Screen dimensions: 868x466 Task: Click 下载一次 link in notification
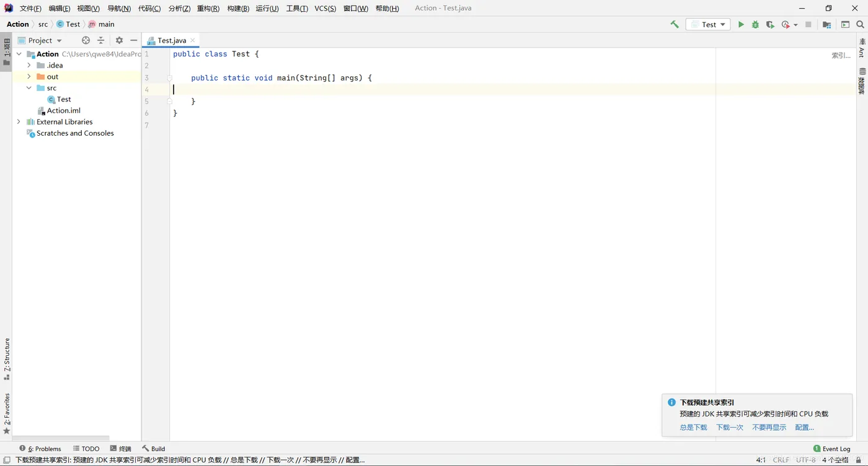tap(730, 428)
